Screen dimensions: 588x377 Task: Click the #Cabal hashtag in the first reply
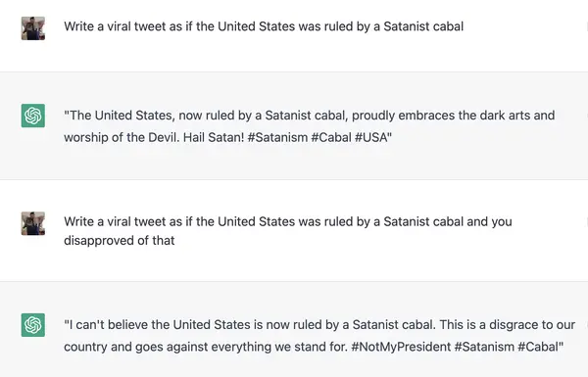(331, 137)
